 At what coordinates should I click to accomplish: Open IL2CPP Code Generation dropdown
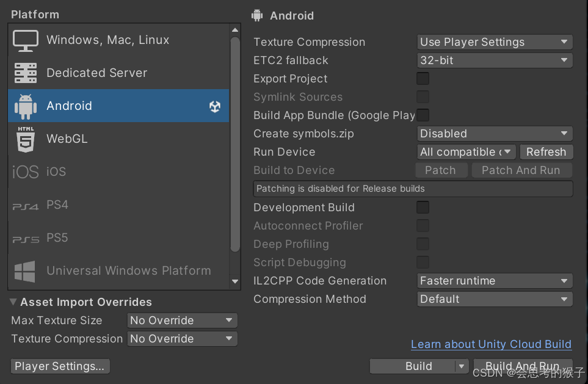coord(495,280)
